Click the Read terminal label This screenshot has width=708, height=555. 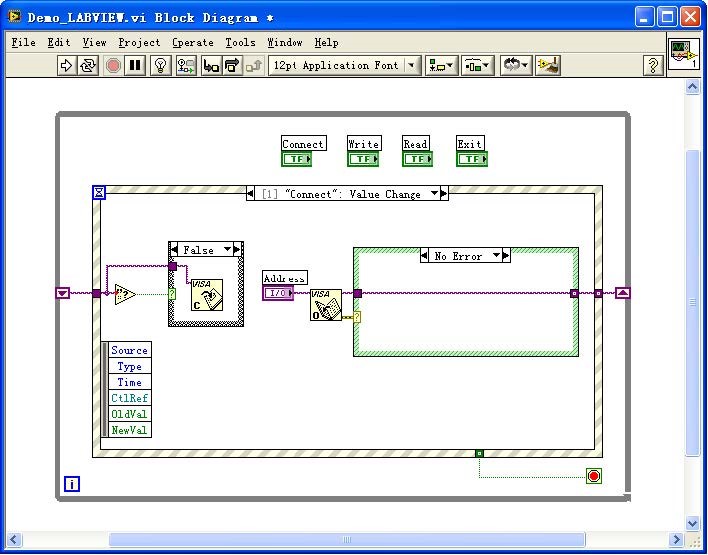click(x=415, y=144)
